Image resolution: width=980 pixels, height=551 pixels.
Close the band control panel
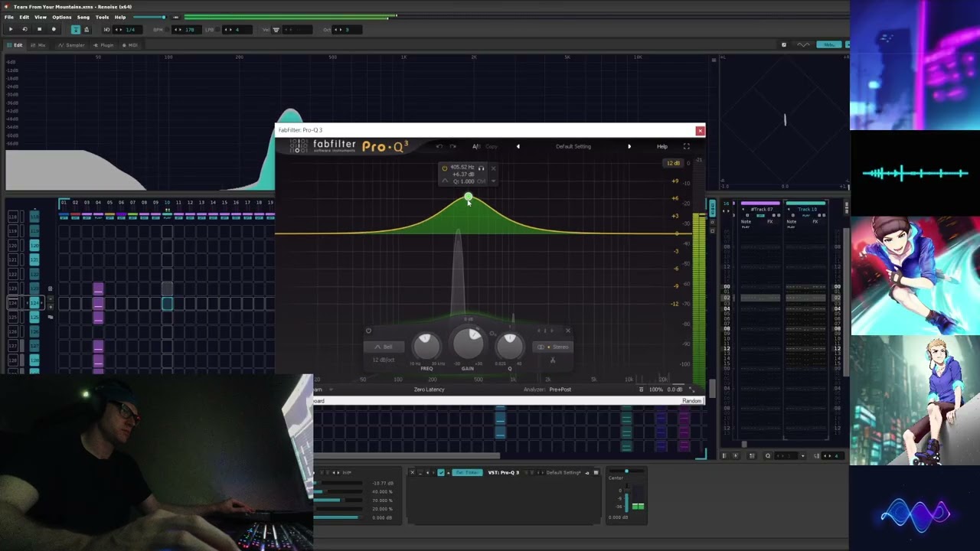click(568, 331)
